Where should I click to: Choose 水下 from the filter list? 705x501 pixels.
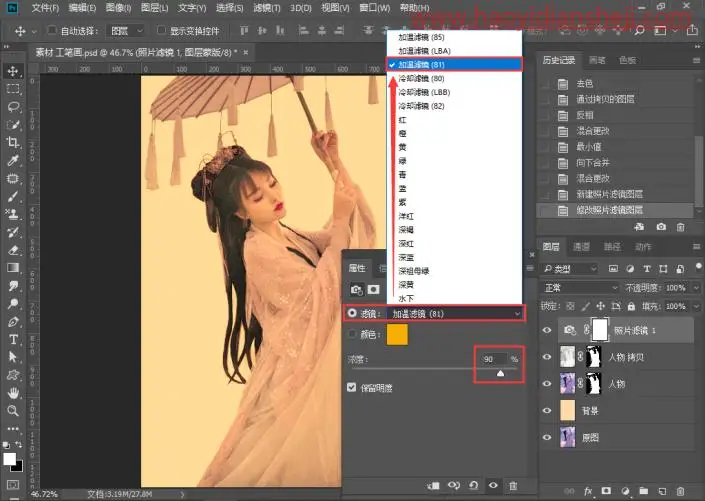(454, 298)
